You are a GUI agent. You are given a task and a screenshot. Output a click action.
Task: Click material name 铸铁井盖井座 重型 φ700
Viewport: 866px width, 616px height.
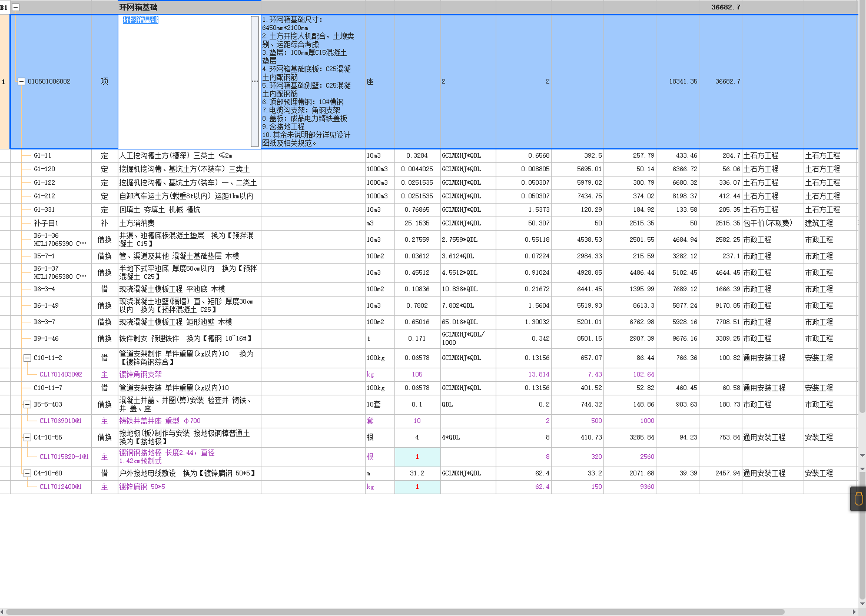[160, 421]
